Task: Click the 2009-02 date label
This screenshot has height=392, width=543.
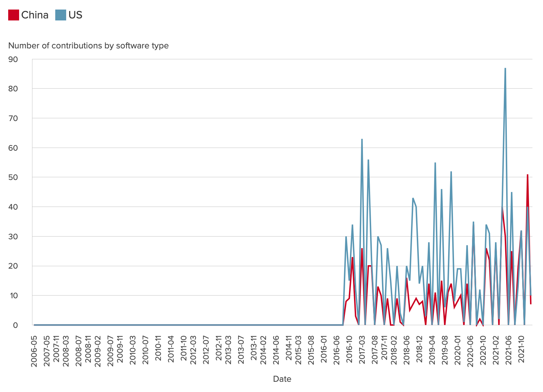Action: pyautogui.click(x=98, y=351)
